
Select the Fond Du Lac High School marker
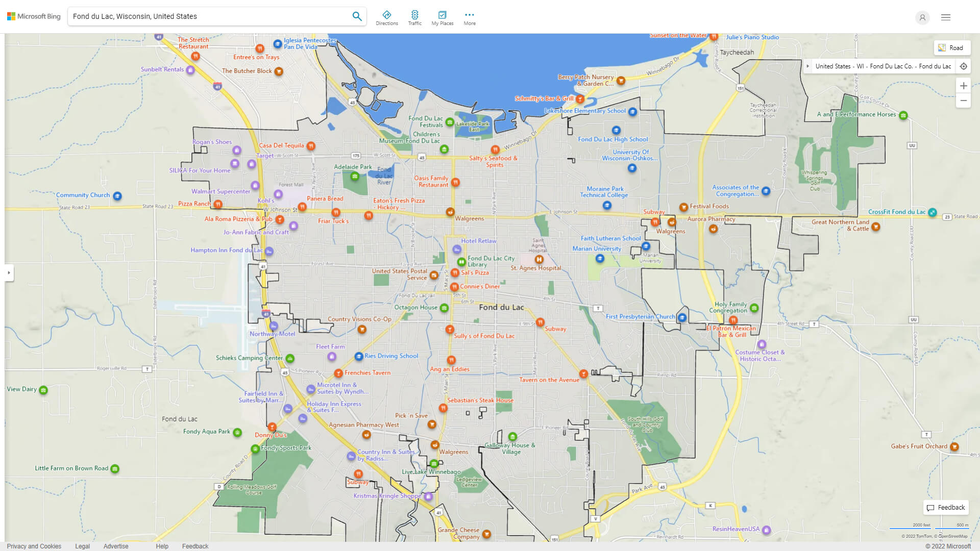[616, 130]
